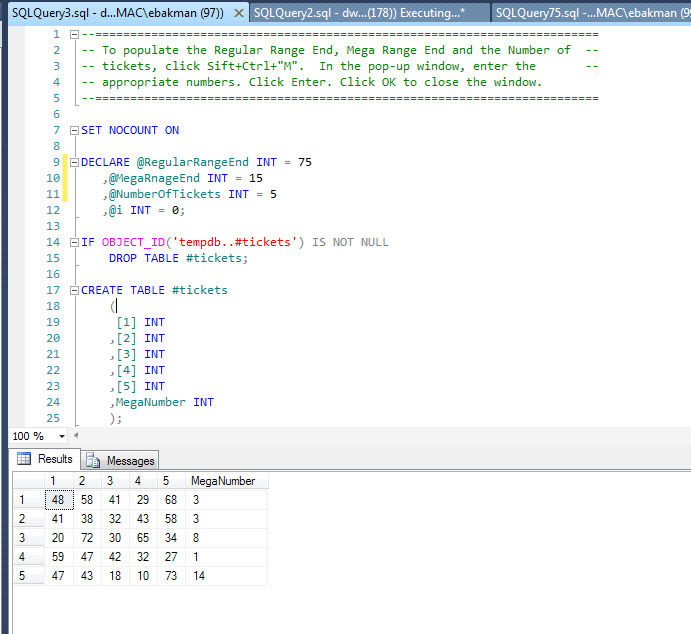Open the Results tab
Screen dimensions: 691x634
(46, 459)
